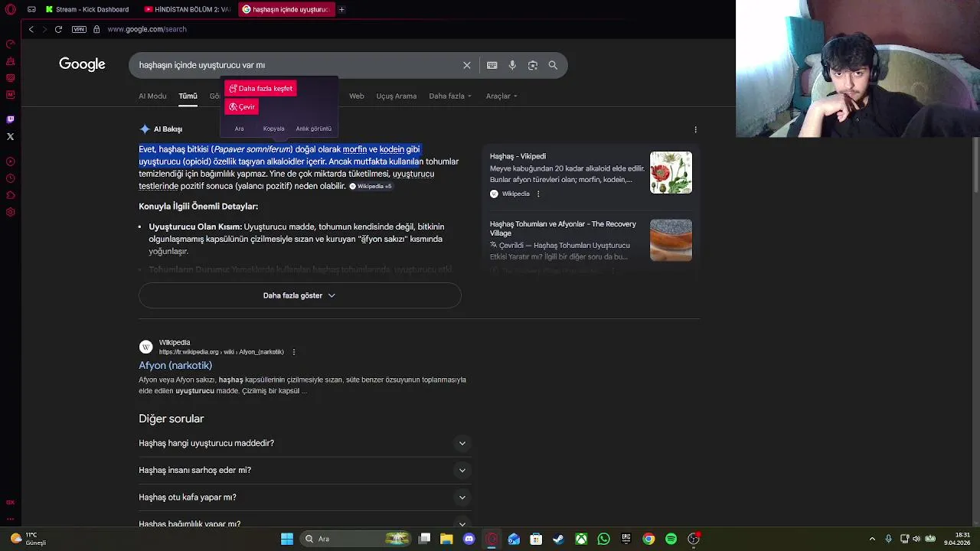Click the Windows taskbar search box

(x=355, y=539)
